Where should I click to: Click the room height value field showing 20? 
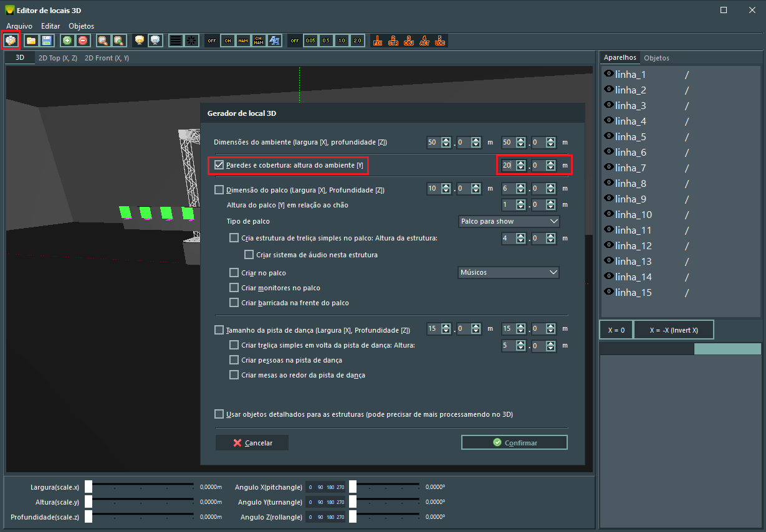click(507, 165)
